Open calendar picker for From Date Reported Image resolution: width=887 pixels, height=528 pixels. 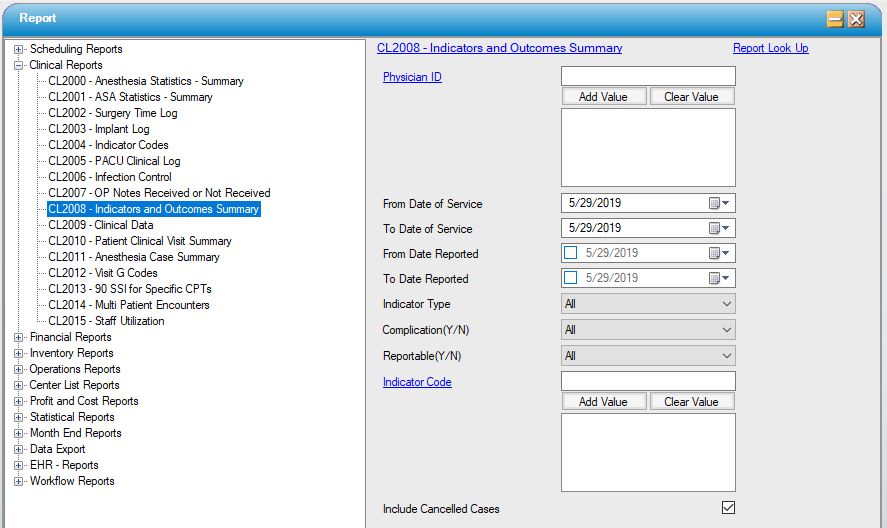pos(719,254)
